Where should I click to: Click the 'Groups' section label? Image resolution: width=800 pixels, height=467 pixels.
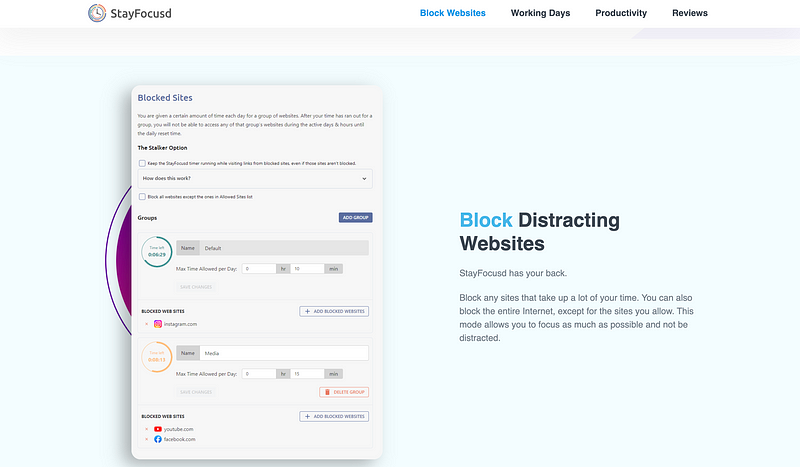point(147,218)
